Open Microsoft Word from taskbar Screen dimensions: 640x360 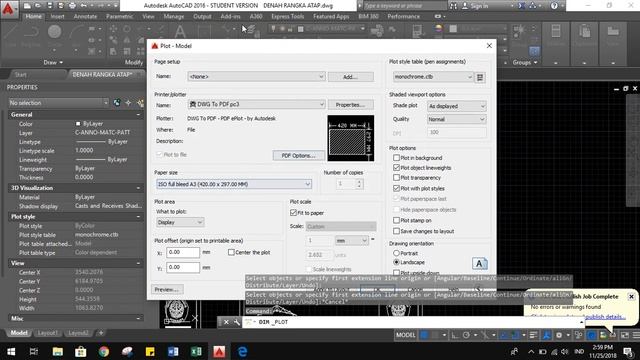173,351
